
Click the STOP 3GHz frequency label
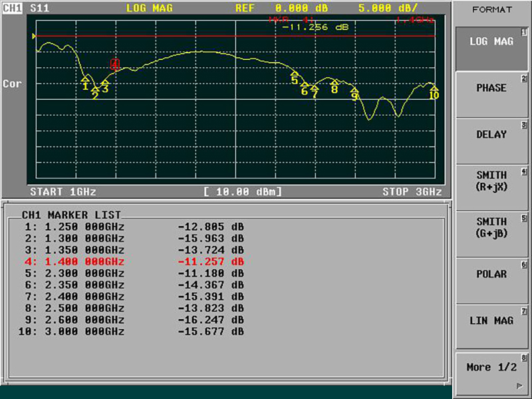(412, 192)
